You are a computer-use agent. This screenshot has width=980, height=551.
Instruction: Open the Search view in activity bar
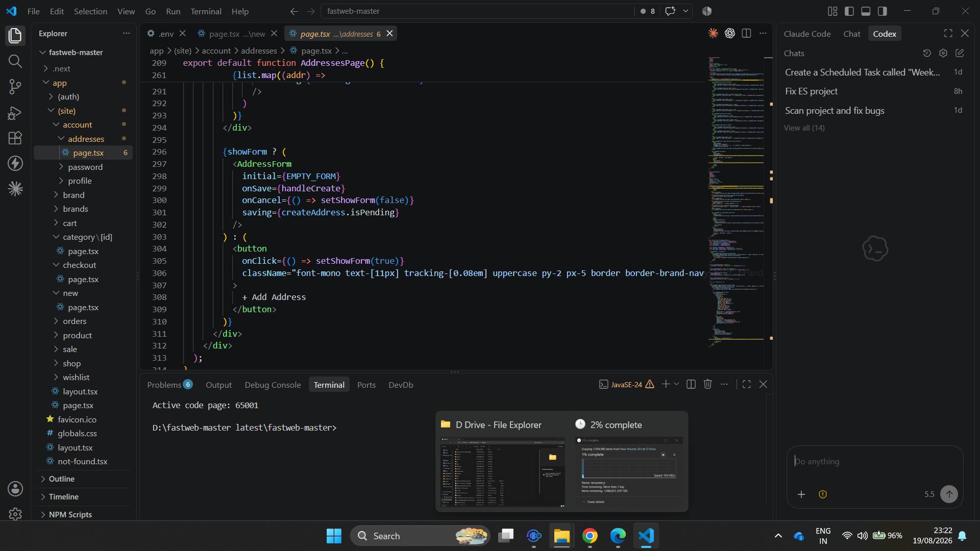point(15,61)
